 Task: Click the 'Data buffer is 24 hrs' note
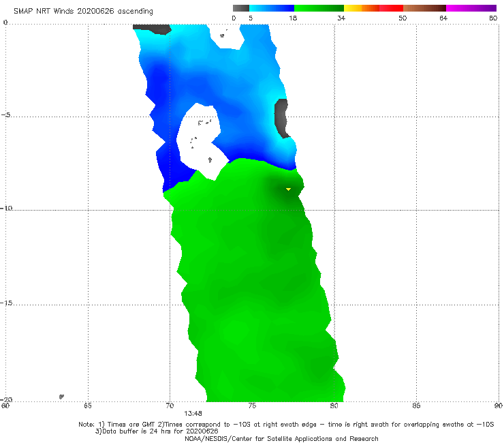157,431
